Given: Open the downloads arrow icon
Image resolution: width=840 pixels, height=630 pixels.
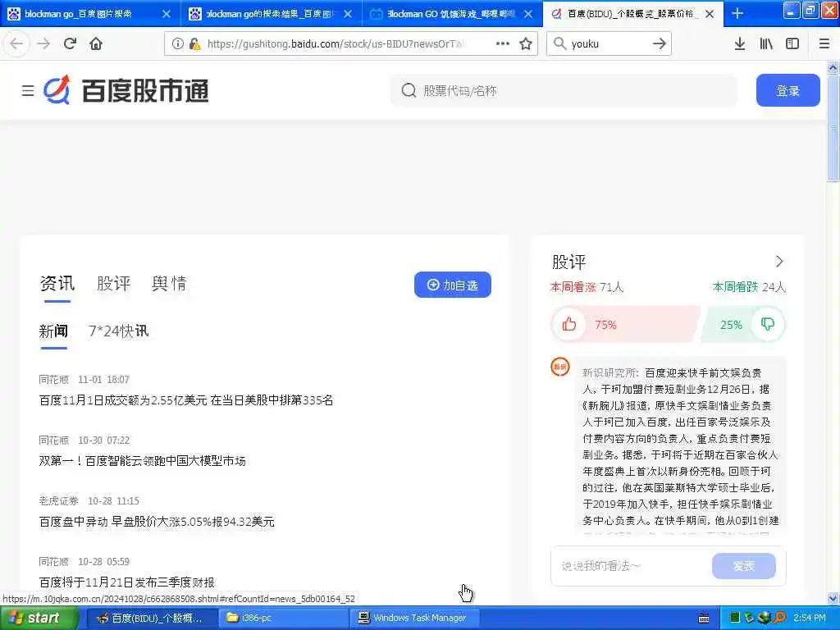Looking at the screenshot, I should (739, 44).
